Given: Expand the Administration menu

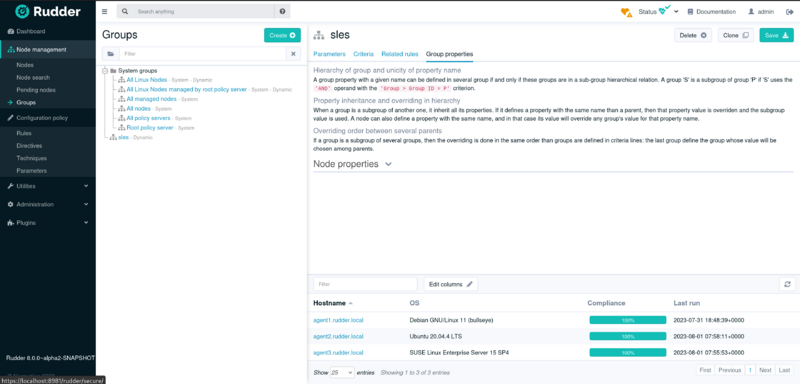Looking at the screenshot, I should [x=47, y=204].
